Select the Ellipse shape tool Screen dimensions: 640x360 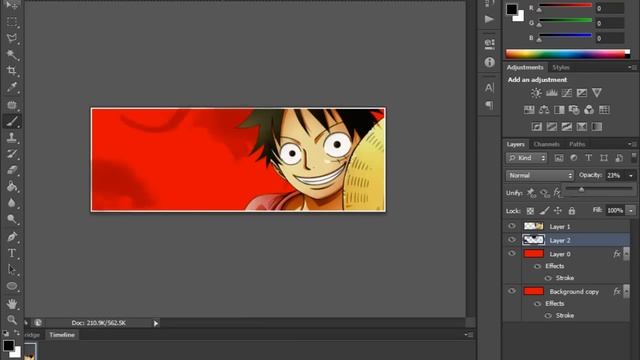[11, 286]
